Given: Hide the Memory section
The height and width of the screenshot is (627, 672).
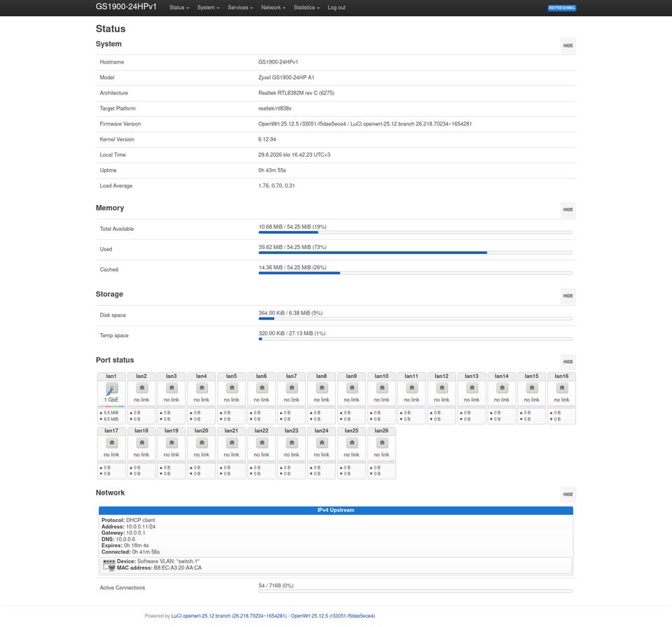Looking at the screenshot, I should (x=568, y=209).
